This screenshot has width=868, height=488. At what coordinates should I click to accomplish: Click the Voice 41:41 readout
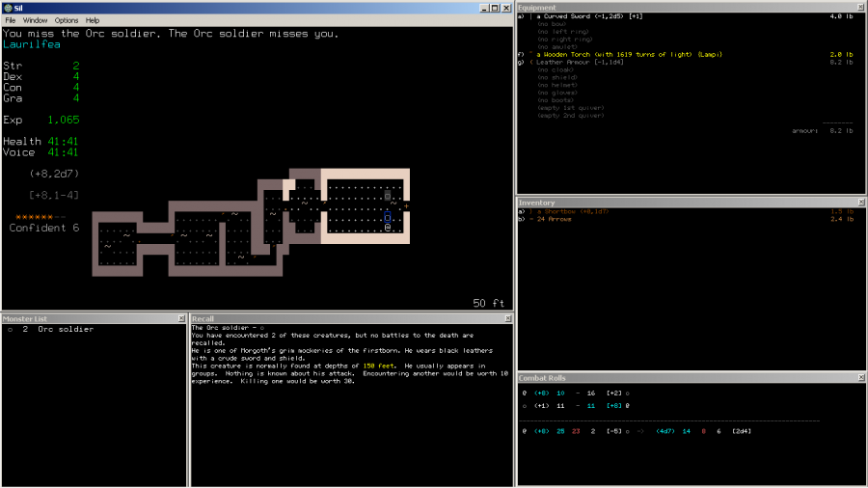pyautogui.click(x=41, y=152)
